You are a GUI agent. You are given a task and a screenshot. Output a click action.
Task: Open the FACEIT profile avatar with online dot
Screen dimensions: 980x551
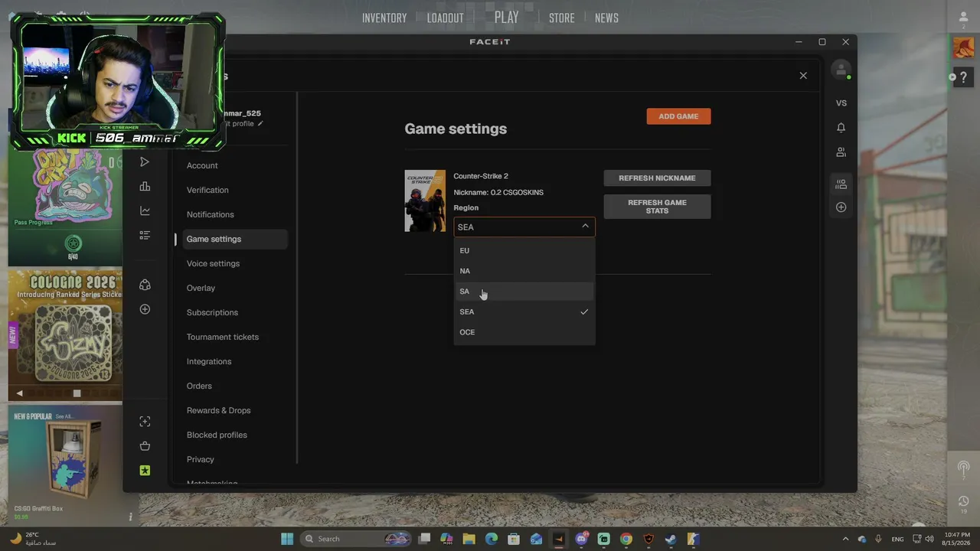tap(841, 70)
